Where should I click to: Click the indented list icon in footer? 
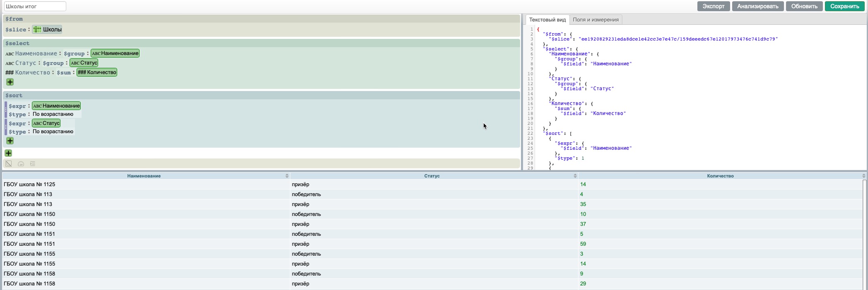coord(33,164)
